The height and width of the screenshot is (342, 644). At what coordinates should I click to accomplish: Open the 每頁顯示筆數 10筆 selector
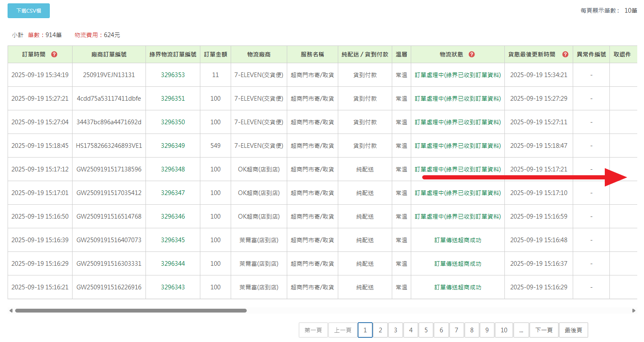click(631, 11)
